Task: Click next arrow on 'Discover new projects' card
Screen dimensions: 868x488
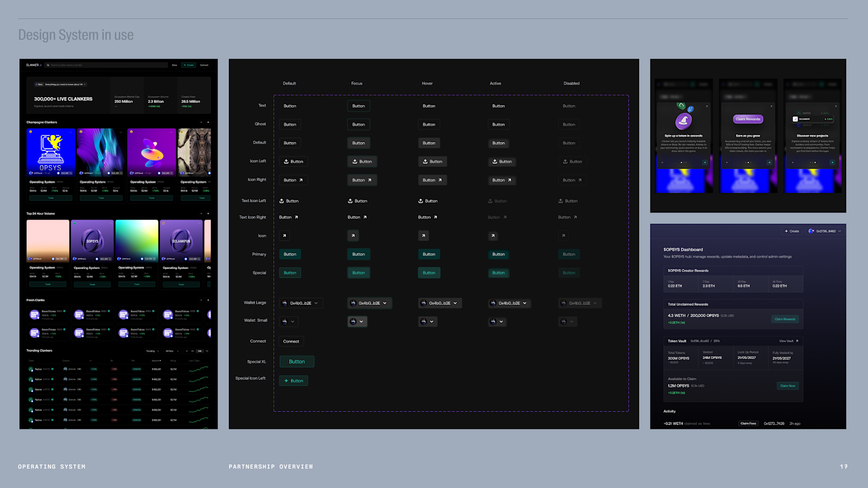Action: point(833,162)
